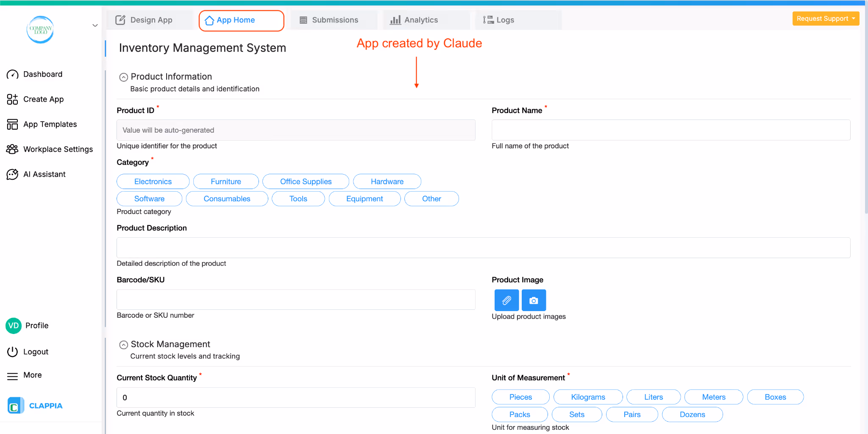This screenshot has height=434, width=868.
Task: Switch to the Submissions tab
Action: coord(334,19)
